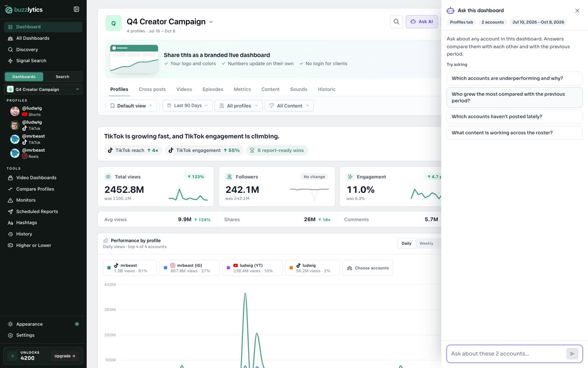Ask which accounts are underperforming and why
Screen dimensions: 588x368
tap(514, 78)
